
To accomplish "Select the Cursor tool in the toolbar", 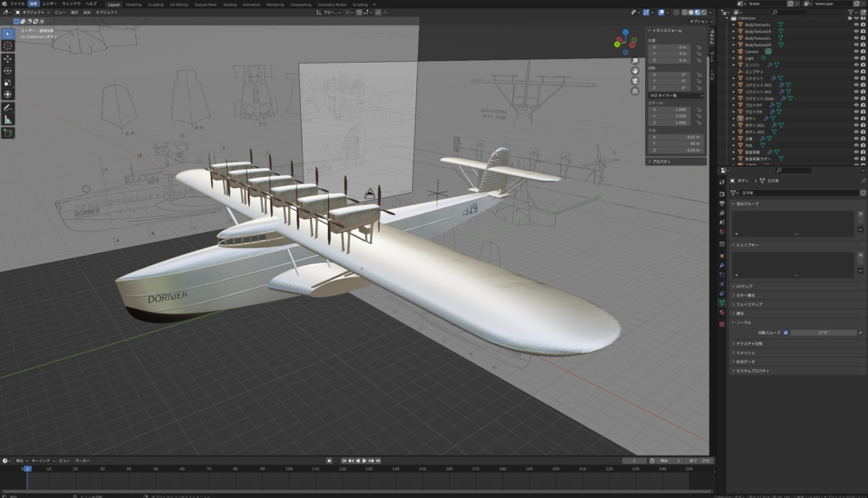I will (x=8, y=46).
